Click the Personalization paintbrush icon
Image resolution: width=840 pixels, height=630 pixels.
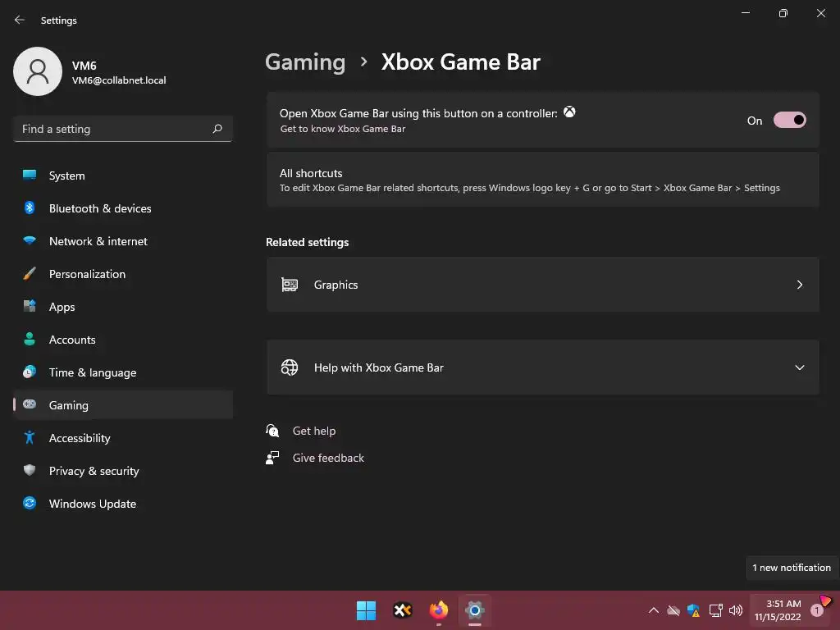[30, 274]
